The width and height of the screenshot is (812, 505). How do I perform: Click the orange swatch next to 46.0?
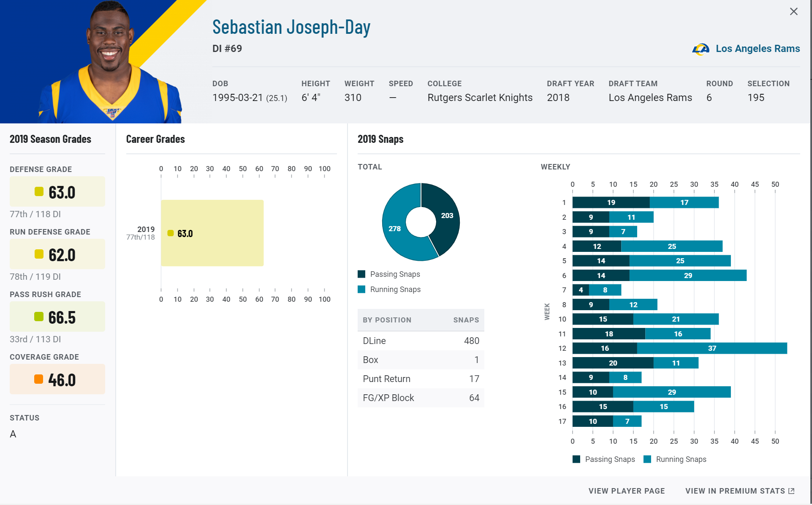(39, 379)
